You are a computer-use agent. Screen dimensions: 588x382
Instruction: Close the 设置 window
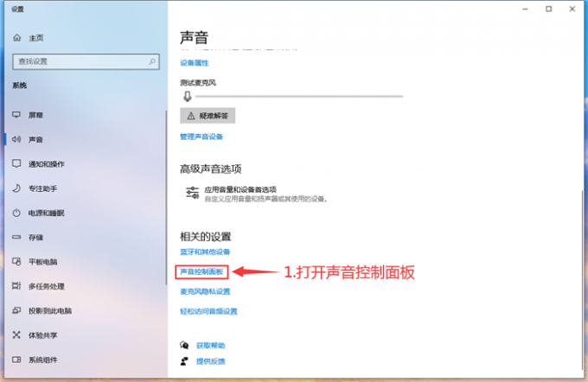572,9
